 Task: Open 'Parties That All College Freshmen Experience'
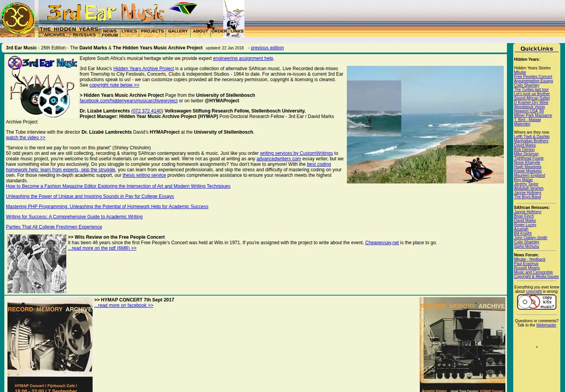point(54,227)
